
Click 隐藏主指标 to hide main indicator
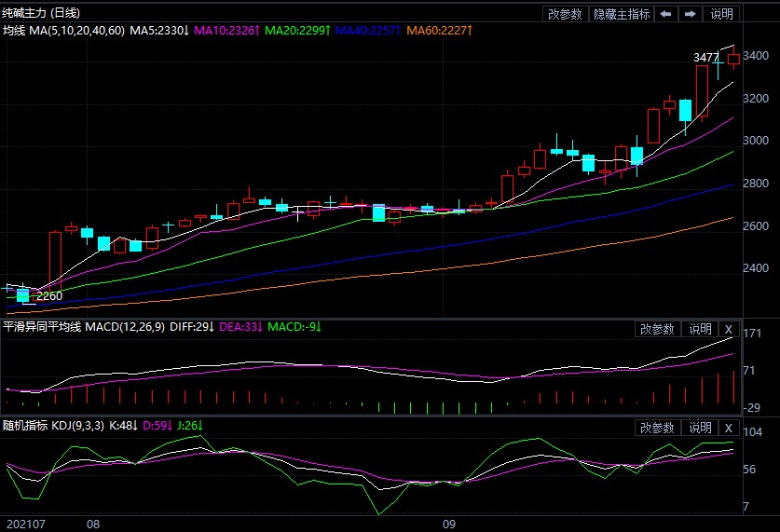[x=622, y=14]
